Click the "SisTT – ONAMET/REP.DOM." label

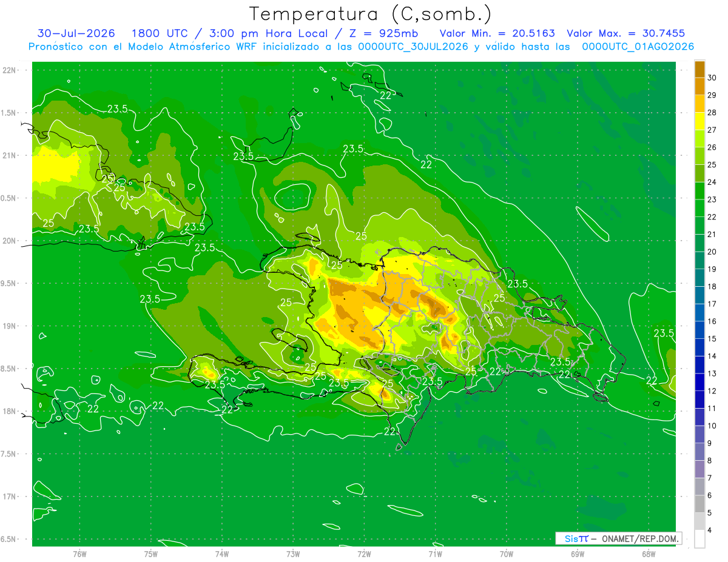(x=619, y=538)
